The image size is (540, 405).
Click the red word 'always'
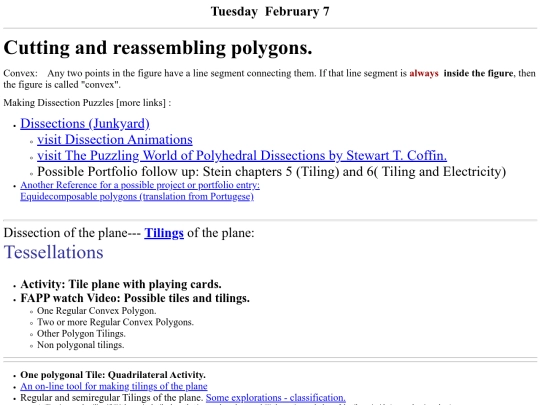click(x=424, y=73)
